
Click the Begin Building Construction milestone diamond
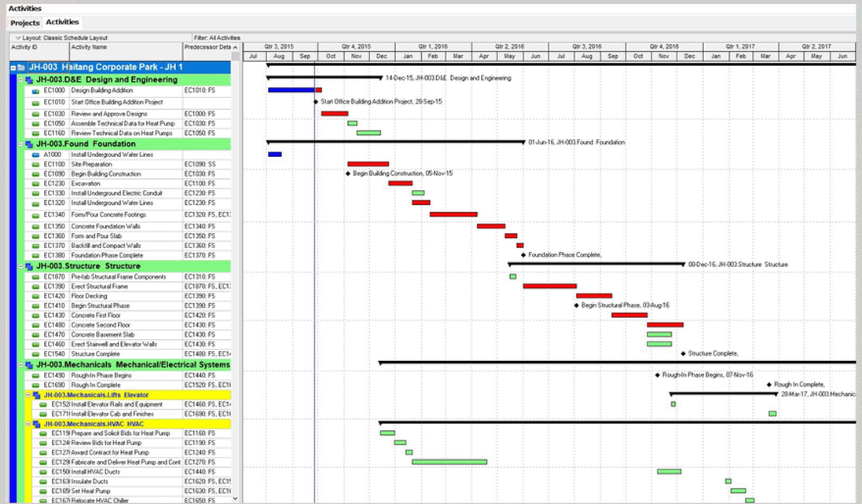347,173
